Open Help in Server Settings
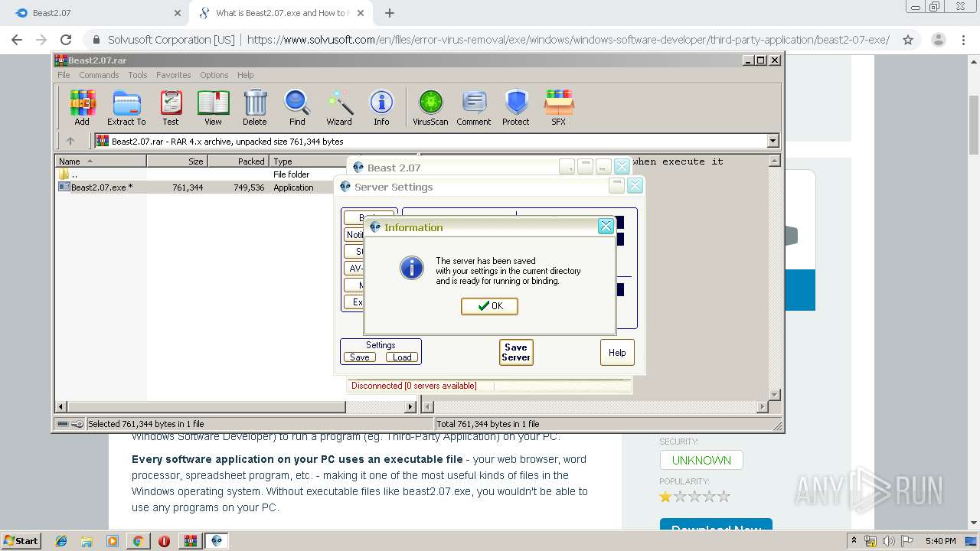Image resolution: width=980 pixels, height=551 pixels. click(x=617, y=353)
